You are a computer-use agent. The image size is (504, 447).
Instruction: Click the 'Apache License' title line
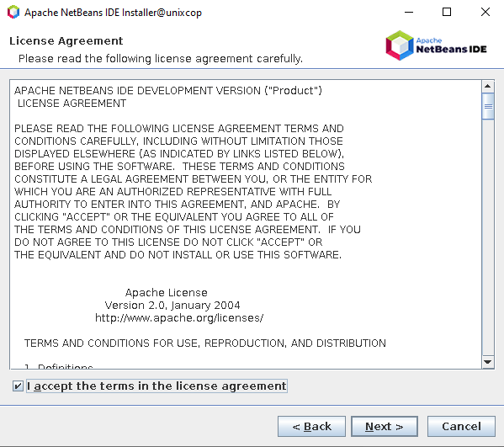point(167,293)
